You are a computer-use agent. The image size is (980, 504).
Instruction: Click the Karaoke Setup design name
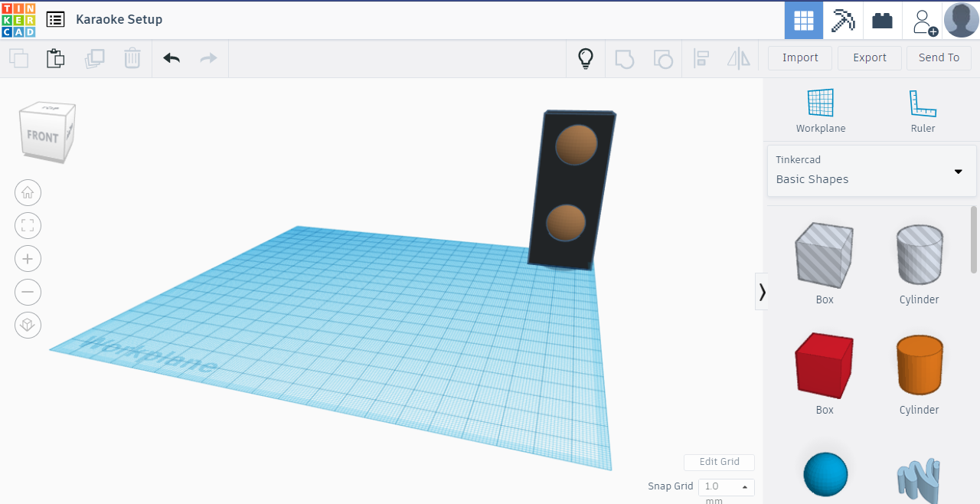[119, 20]
